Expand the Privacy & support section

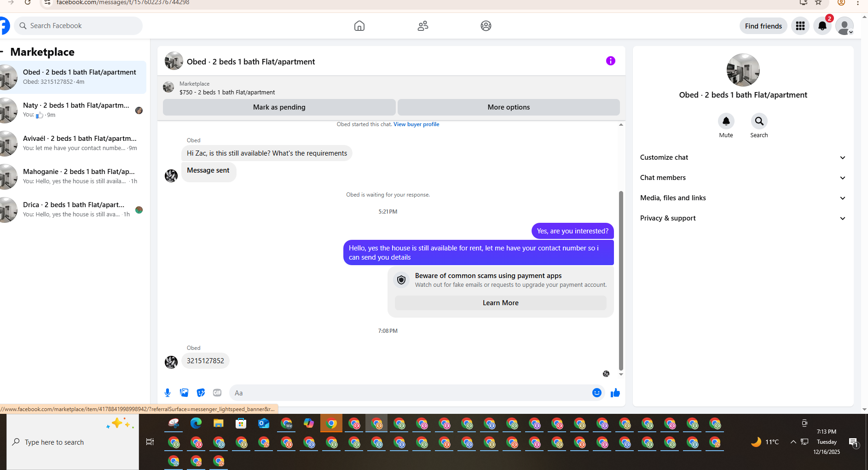pyautogui.click(x=743, y=218)
